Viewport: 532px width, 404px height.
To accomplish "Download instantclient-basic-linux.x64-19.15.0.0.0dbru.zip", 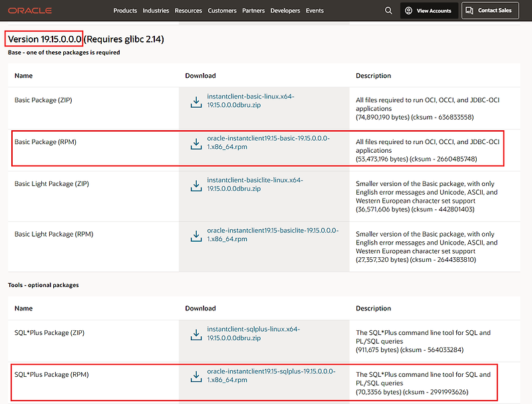I will [252, 100].
